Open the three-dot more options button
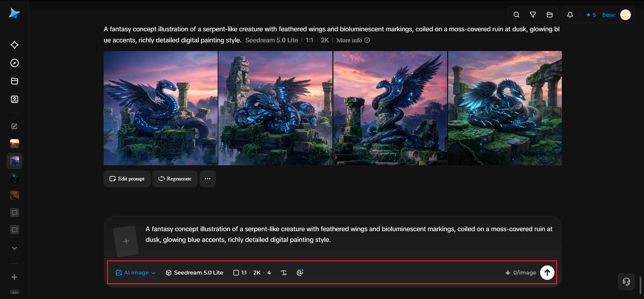The width and height of the screenshot is (644, 299). [208, 179]
